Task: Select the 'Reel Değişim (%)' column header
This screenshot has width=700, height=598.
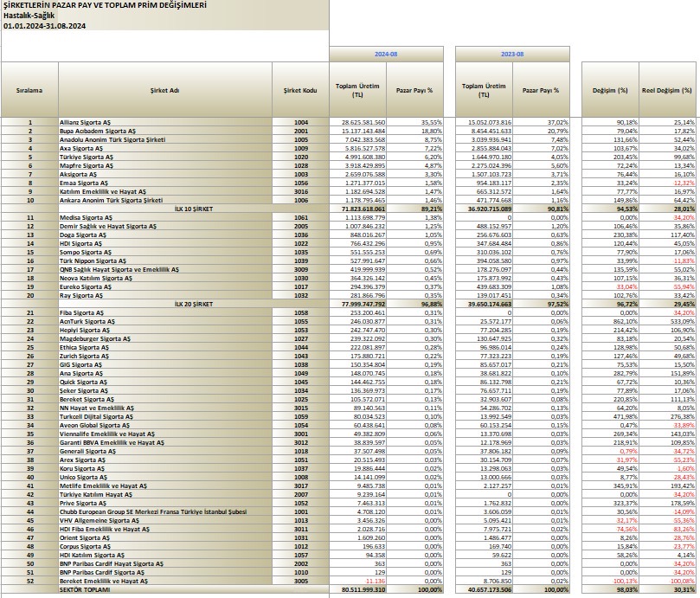Action: pos(667,90)
